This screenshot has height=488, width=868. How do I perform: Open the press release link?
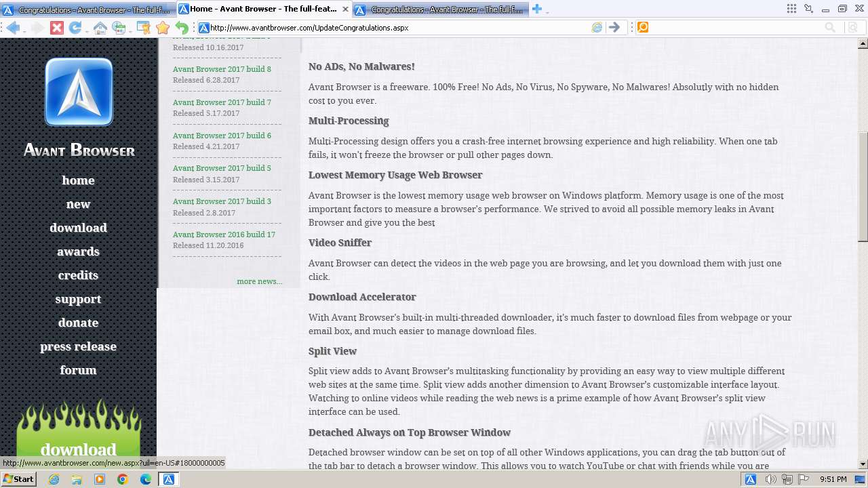tap(78, 346)
